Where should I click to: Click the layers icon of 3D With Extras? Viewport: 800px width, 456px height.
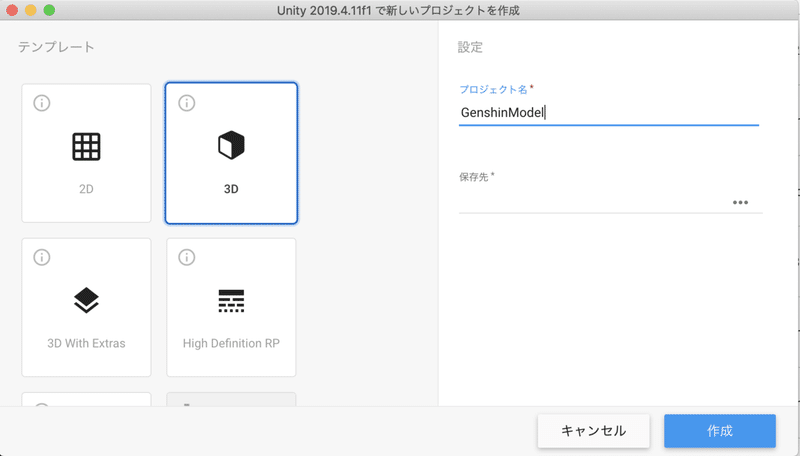click(x=86, y=300)
